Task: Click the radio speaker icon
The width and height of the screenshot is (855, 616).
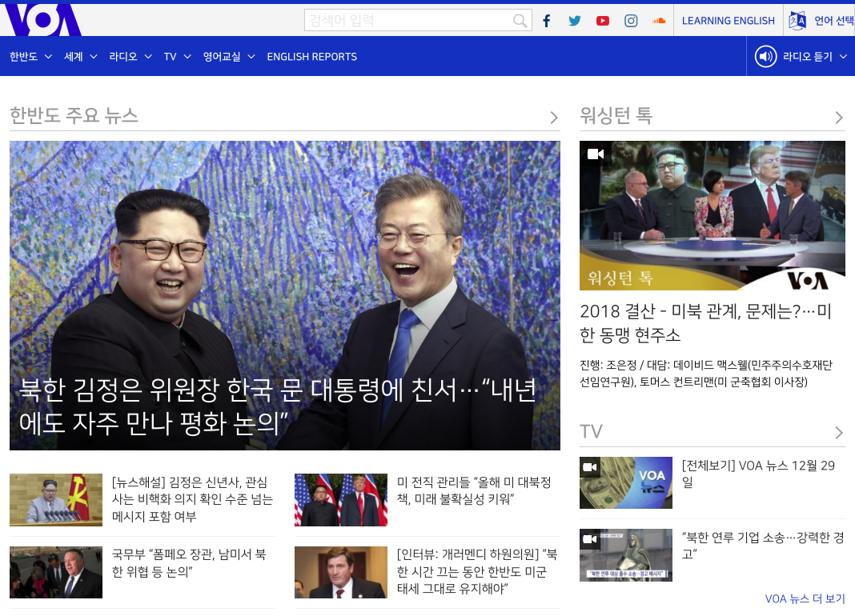Action: (766, 57)
